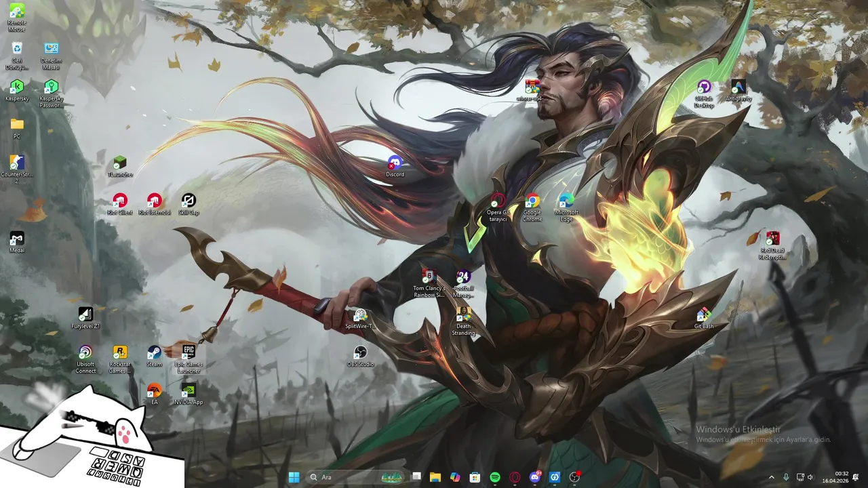Select the Google Chrome desktop shortcut
Viewport: 868px width, 488px height.
532,207
